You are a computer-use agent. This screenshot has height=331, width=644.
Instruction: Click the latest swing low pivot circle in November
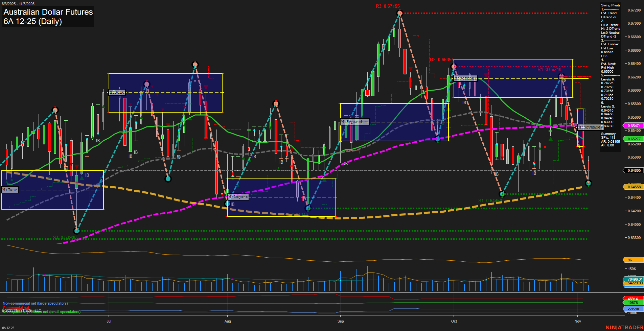(x=588, y=183)
